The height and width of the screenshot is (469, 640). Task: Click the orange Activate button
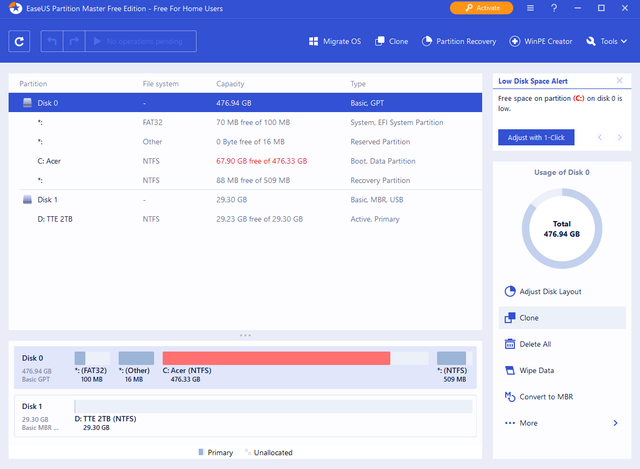coord(481,8)
